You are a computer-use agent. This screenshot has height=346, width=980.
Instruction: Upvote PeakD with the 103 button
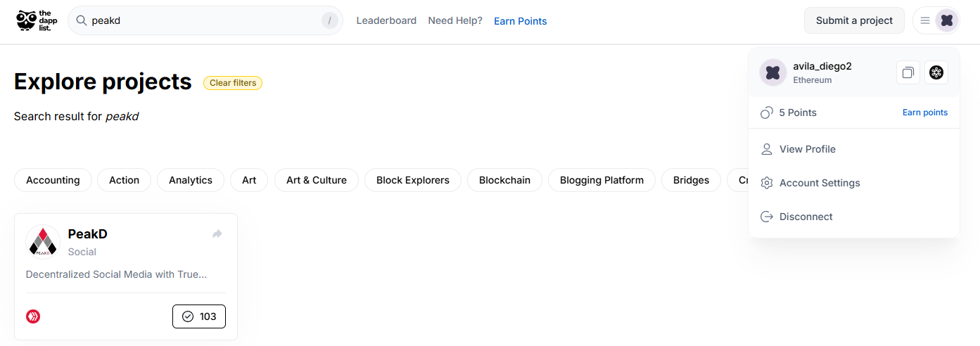tap(199, 316)
